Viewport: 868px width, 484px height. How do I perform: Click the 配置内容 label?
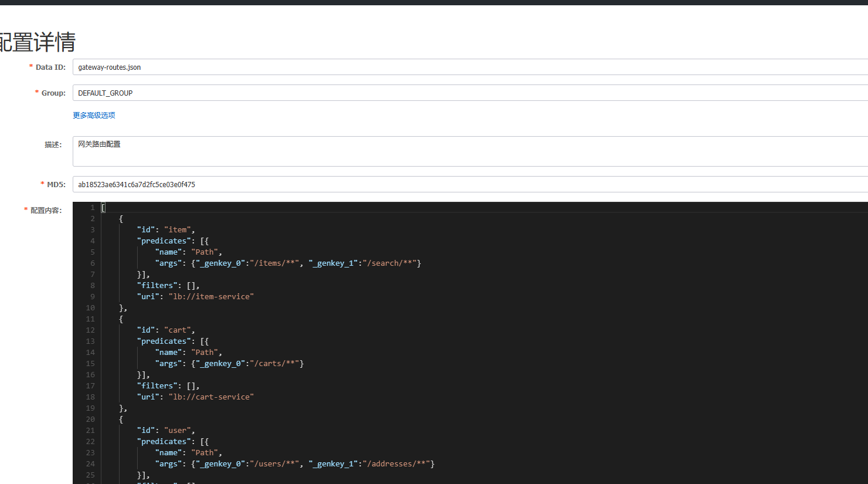46,211
